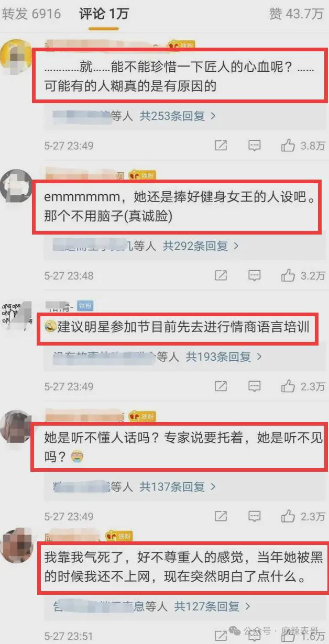Like the 情商语言培训 comment with 2.3万

288,386
